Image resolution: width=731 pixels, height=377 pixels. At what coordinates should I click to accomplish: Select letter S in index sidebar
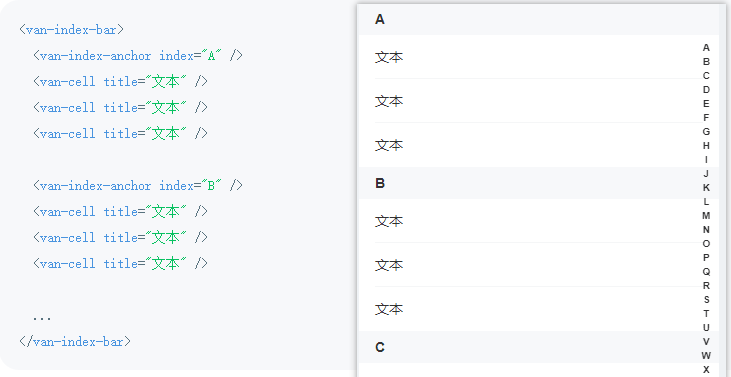pyautogui.click(x=706, y=299)
